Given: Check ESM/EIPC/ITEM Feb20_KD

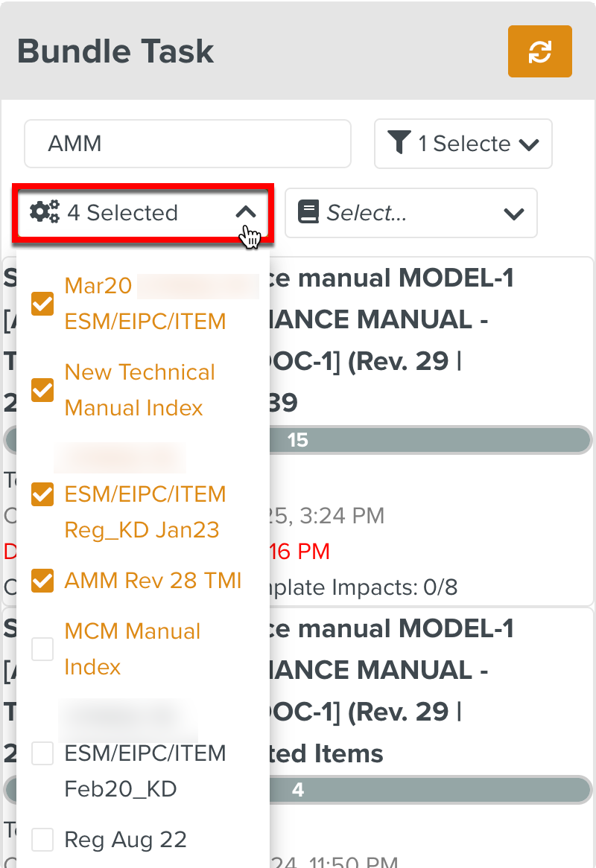Looking at the screenshot, I should point(42,753).
